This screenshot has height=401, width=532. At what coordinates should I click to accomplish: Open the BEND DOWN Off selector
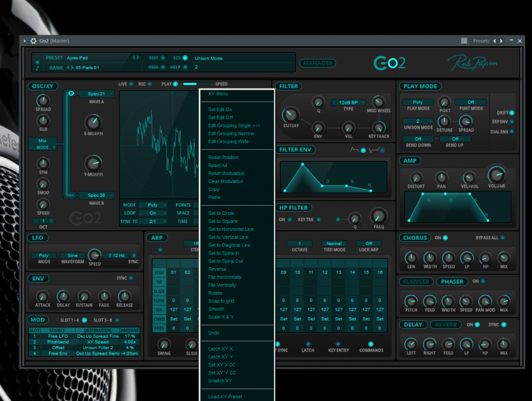pyautogui.click(x=418, y=139)
